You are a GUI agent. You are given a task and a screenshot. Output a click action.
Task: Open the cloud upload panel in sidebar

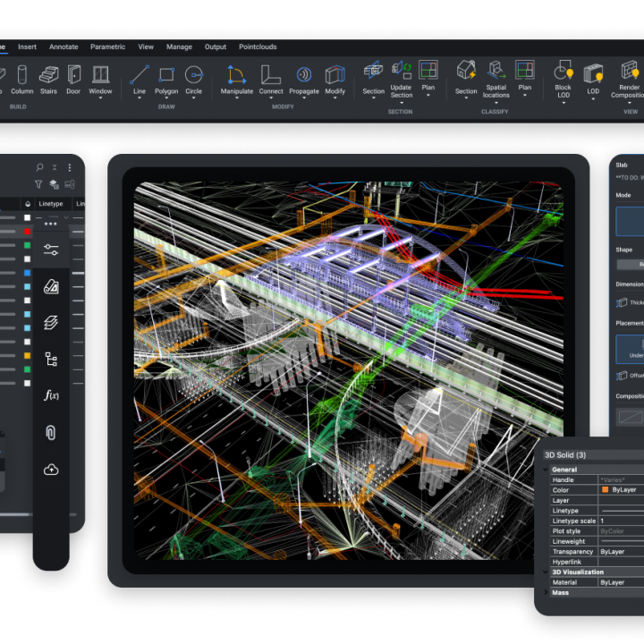click(x=51, y=470)
